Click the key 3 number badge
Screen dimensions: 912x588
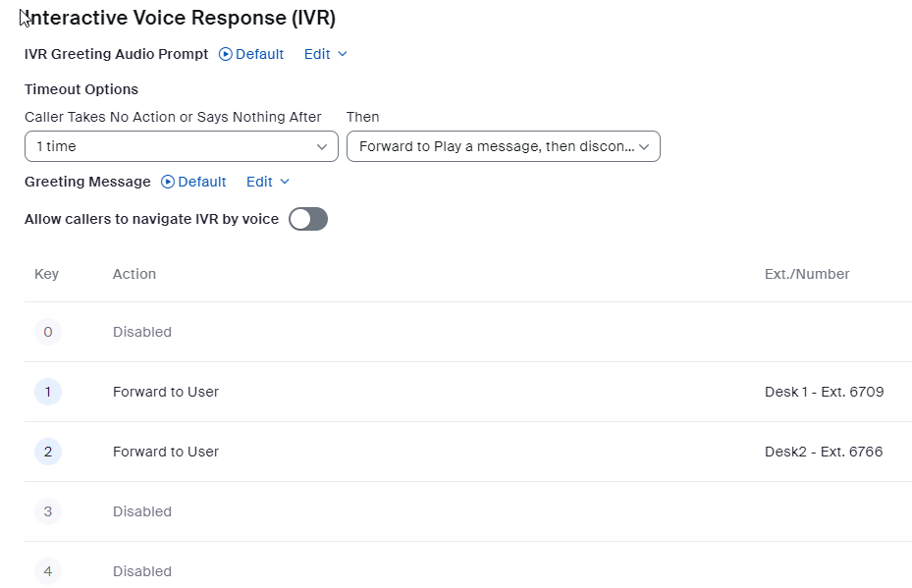click(x=47, y=511)
